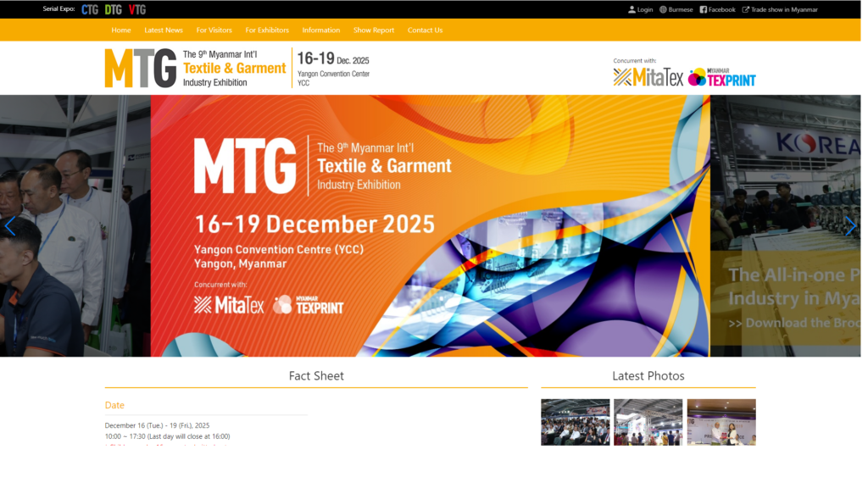Viewport: 868px width, 488px height.
Task: Open the Information menu
Action: [321, 30]
